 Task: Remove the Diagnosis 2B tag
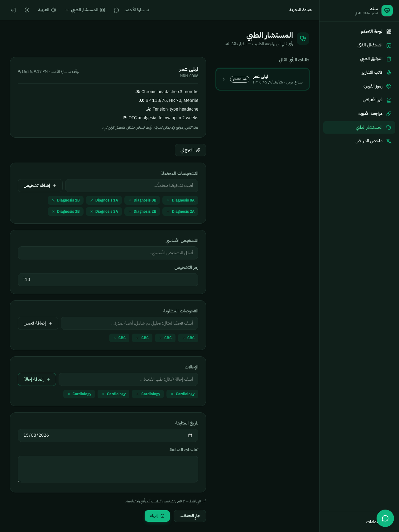tap(130, 211)
